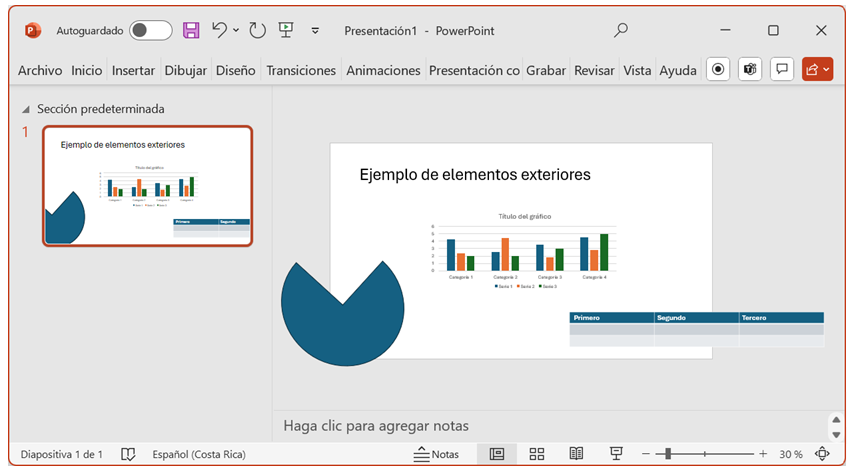The image size is (851, 470).
Task: Open the Insertar tab
Action: [133, 70]
